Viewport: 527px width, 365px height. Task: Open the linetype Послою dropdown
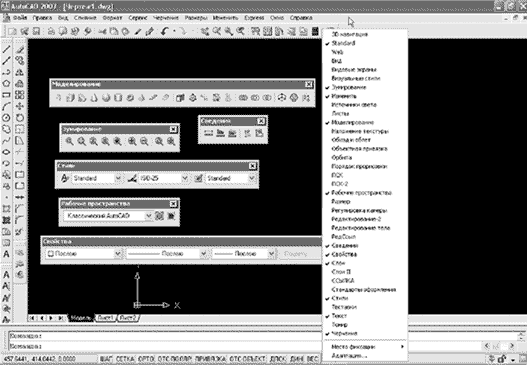point(203,254)
